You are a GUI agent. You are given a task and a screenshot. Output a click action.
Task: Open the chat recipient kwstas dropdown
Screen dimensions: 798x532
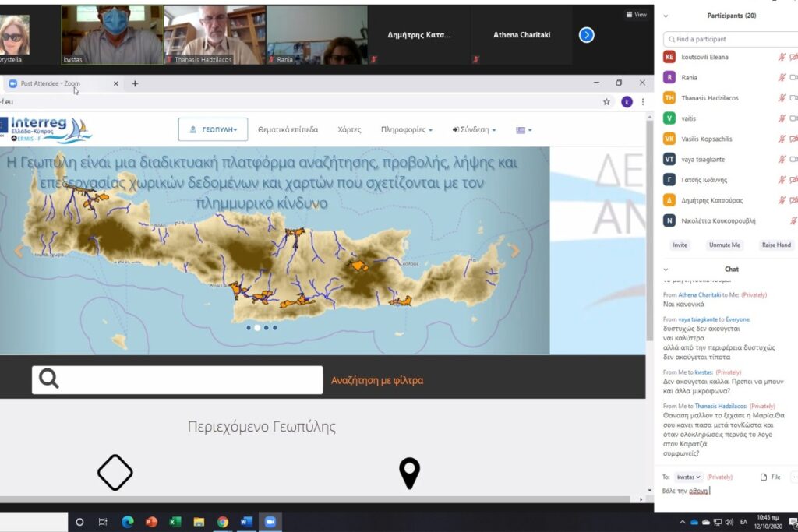688,477
